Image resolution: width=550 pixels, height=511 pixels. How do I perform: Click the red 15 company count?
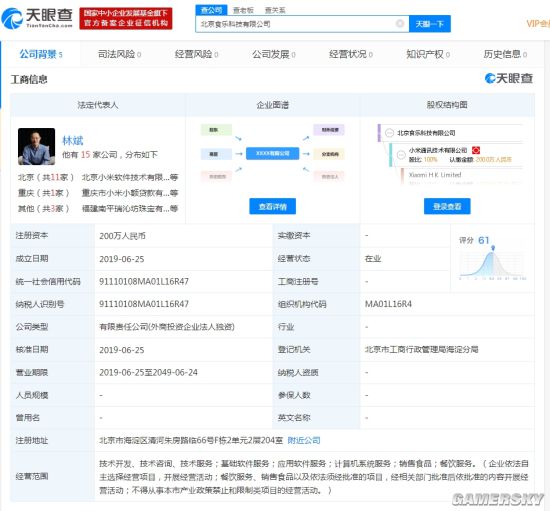click(x=86, y=155)
